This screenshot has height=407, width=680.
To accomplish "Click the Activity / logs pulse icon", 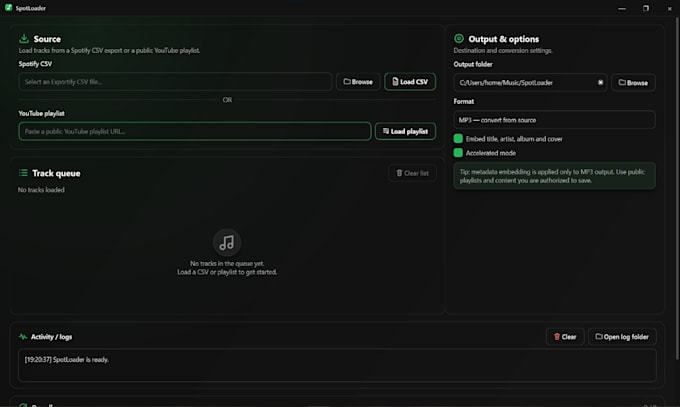I will (x=23, y=336).
